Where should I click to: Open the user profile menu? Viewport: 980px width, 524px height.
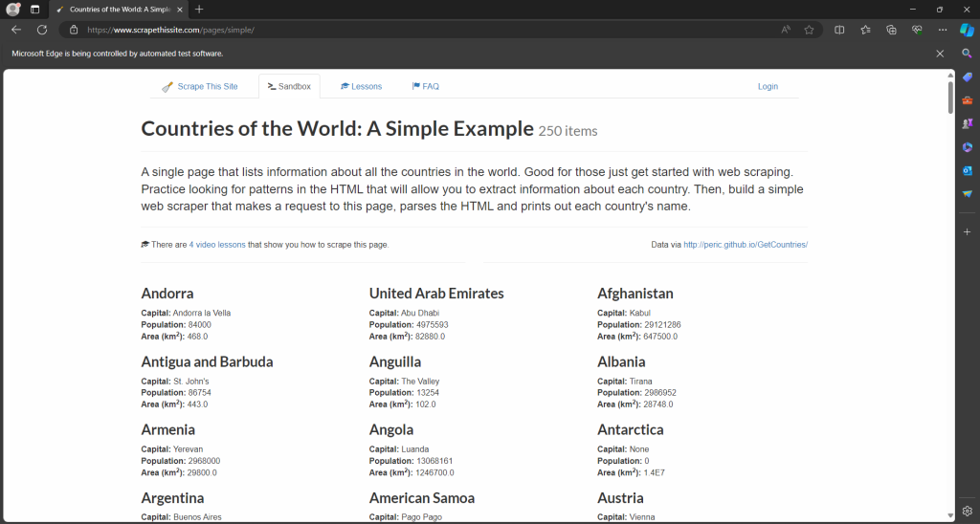click(12, 9)
